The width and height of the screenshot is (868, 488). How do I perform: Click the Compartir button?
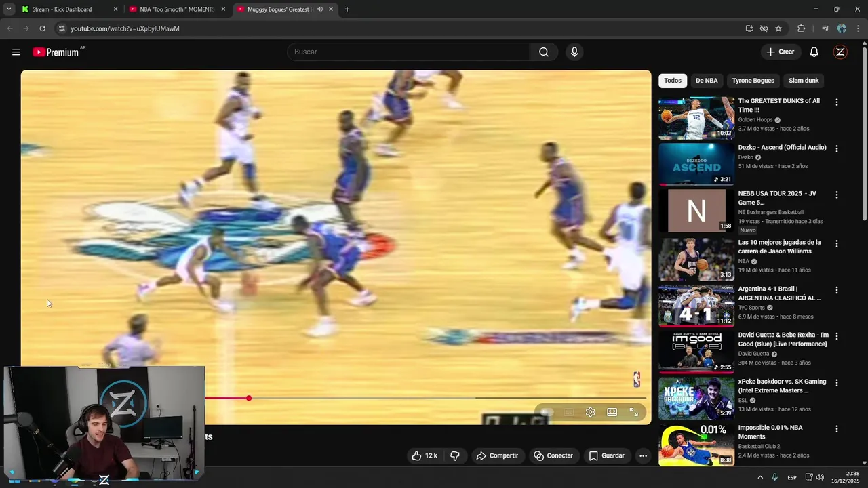click(497, 455)
